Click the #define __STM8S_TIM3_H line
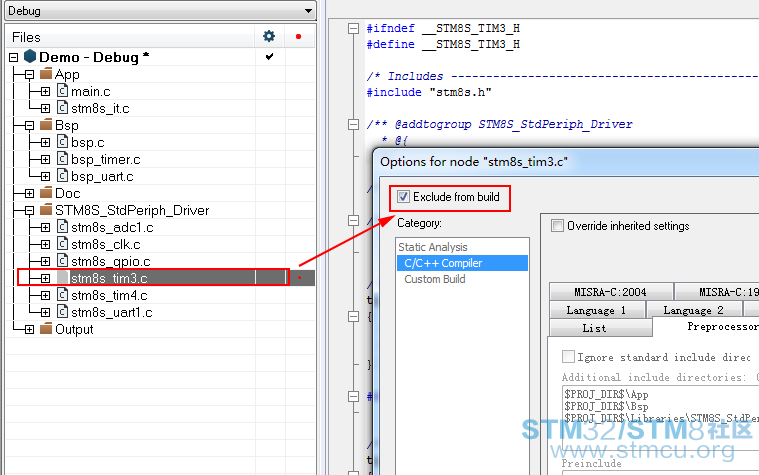 (443, 45)
